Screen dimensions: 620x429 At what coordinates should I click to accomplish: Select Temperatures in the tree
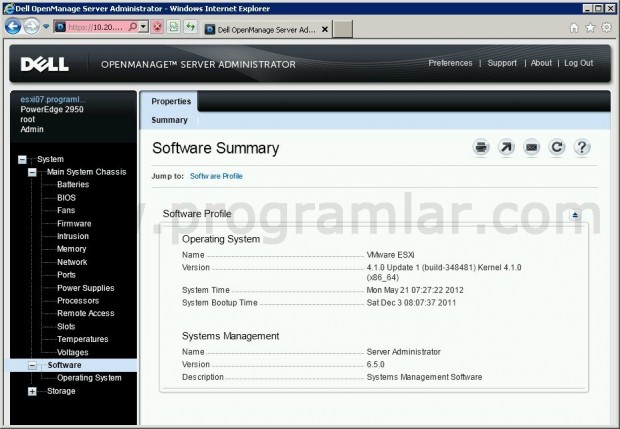pos(83,339)
